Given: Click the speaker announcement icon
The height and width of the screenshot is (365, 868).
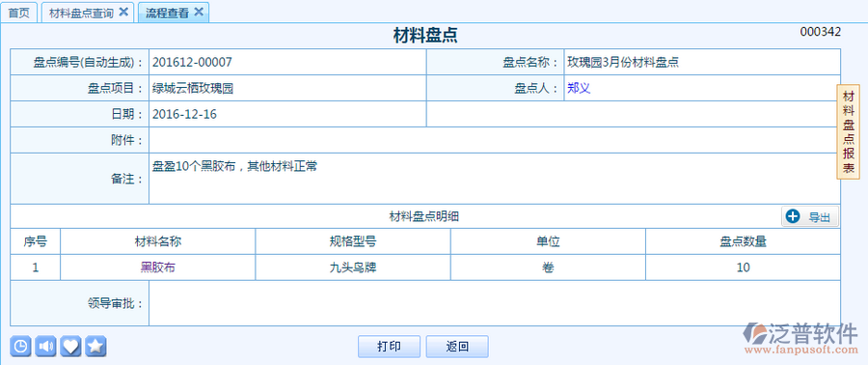Looking at the screenshot, I should (45, 346).
